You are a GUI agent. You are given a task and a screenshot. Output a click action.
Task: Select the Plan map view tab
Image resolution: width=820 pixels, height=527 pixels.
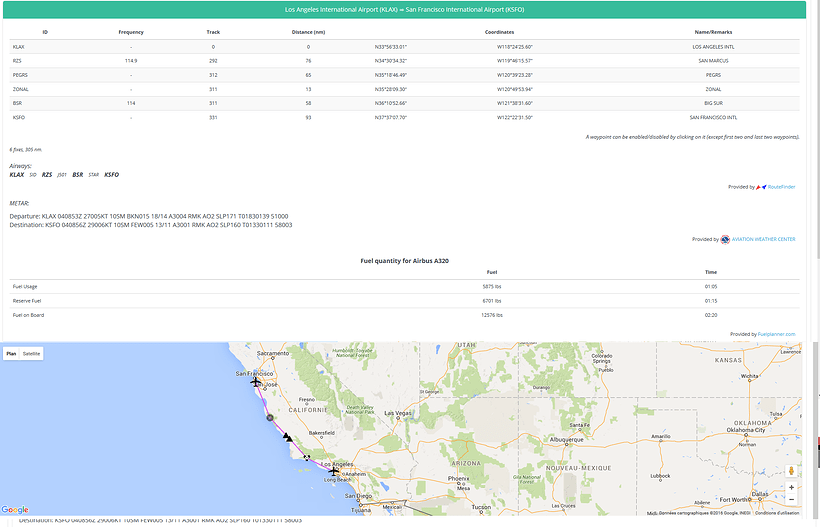point(11,353)
